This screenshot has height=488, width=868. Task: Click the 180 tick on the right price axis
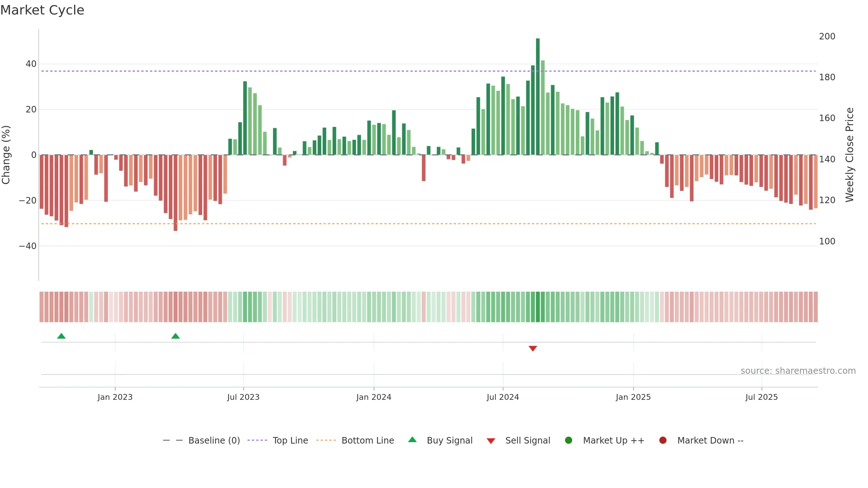pyautogui.click(x=827, y=77)
